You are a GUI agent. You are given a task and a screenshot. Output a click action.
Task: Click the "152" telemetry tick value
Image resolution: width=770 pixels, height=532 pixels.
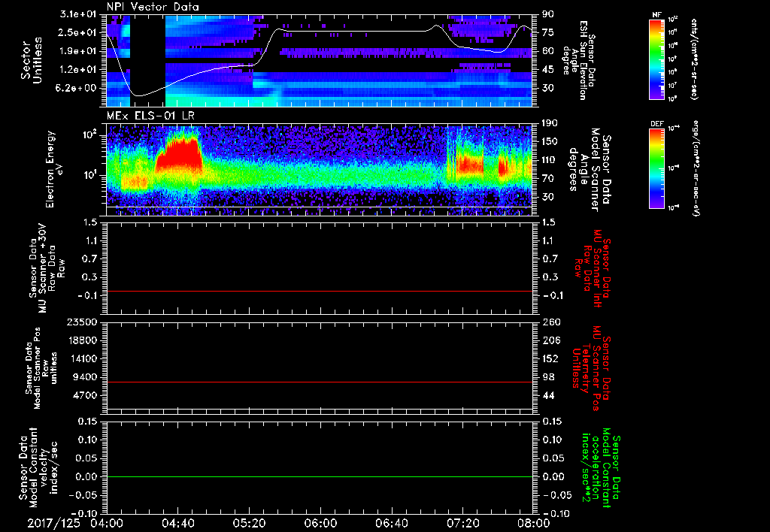click(x=550, y=358)
